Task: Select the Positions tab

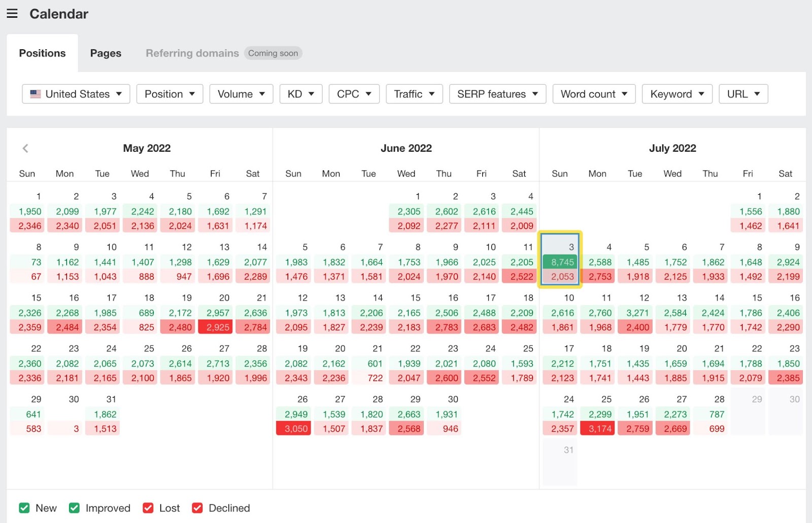Action: pyautogui.click(x=42, y=53)
